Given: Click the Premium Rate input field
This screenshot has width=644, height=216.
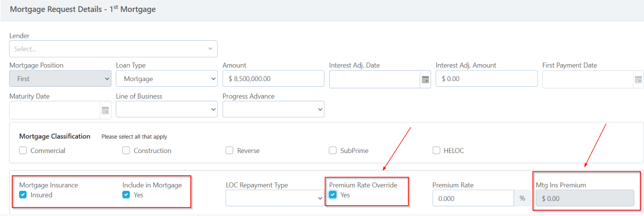Looking at the screenshot, I should (x=472, y=198).
